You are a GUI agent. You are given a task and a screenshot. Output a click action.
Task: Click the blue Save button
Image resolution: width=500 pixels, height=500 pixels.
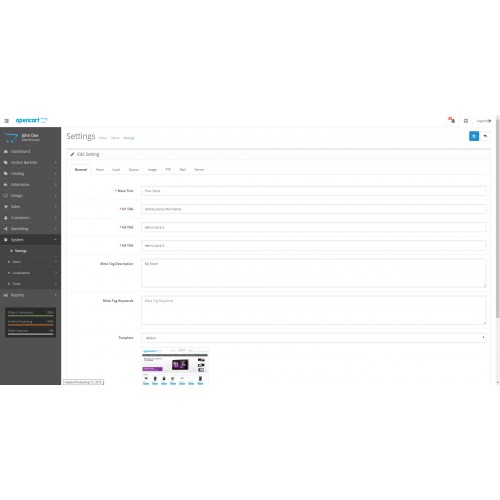pyautogui.click(x=474, y=136)
